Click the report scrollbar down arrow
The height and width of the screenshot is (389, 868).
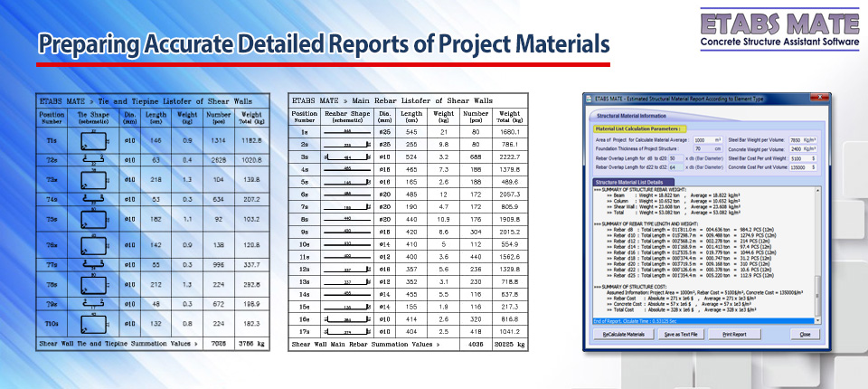[818, 321]
